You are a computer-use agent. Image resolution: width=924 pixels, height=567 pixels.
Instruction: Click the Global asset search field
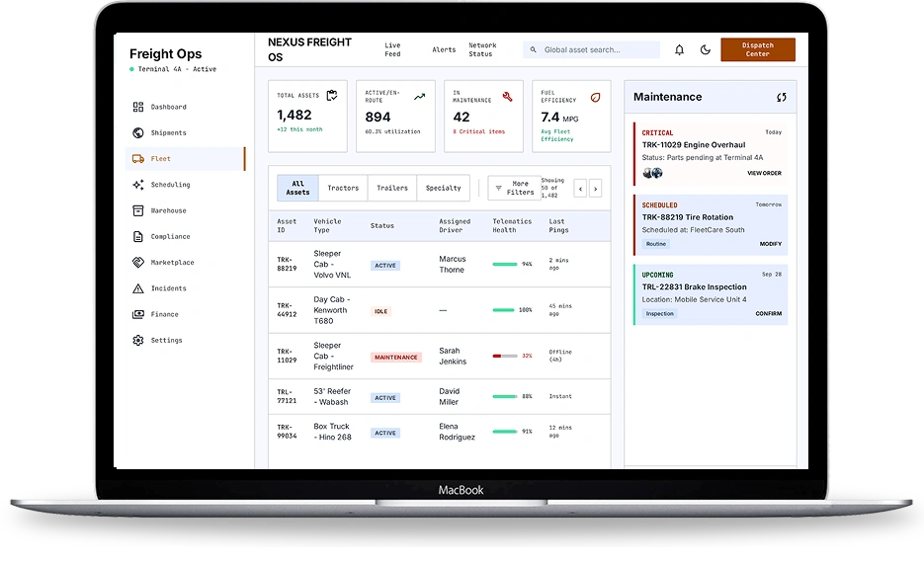[591, 50]
